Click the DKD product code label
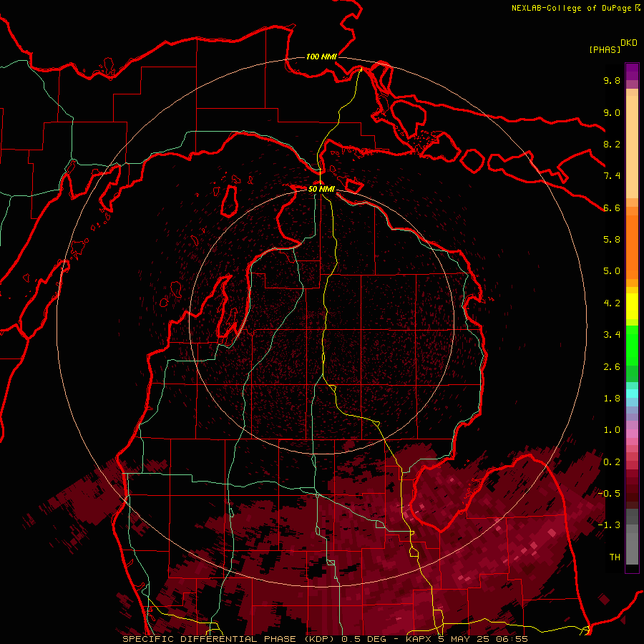 [x=629, y=43]
